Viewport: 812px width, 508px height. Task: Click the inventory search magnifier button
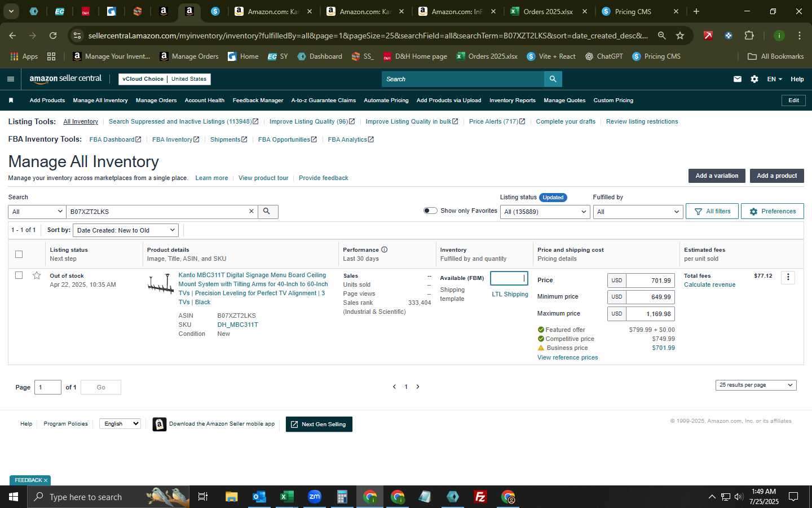click(267, 211)
